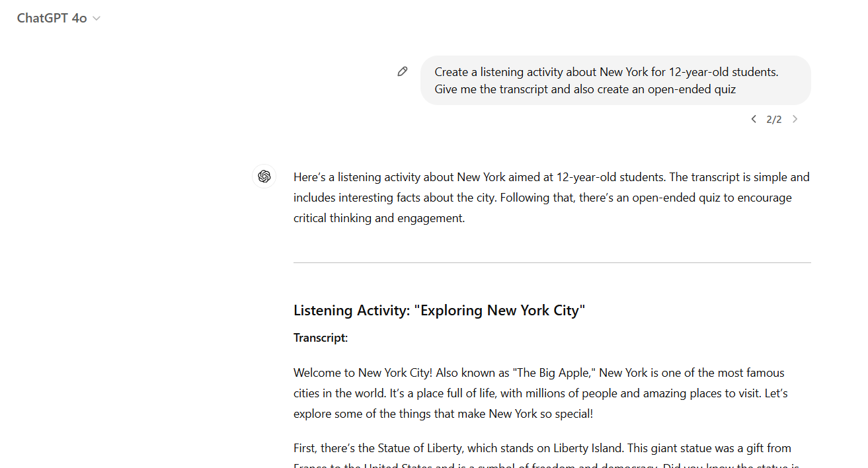Viewport: 868px width, 468px height.
Task: Open the ChatGPT 4o model selector
Action: point(58,18)
